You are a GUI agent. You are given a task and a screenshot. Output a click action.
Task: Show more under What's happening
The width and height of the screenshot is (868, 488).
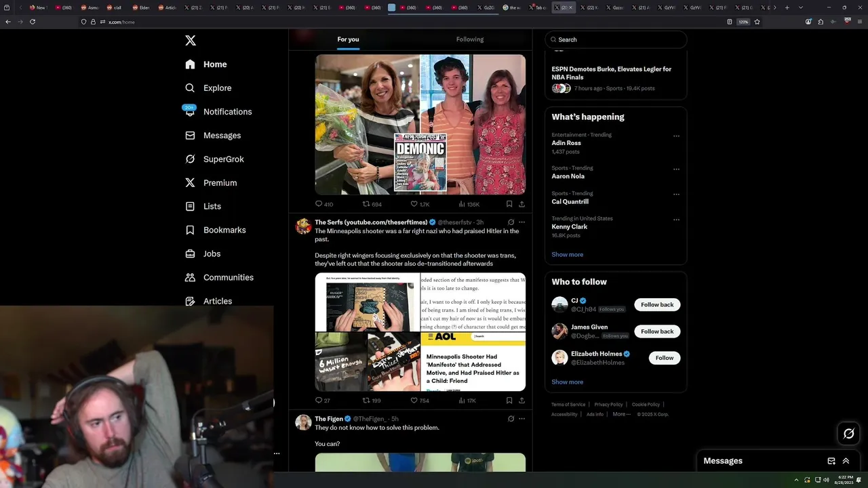click(x=568, y=255)
